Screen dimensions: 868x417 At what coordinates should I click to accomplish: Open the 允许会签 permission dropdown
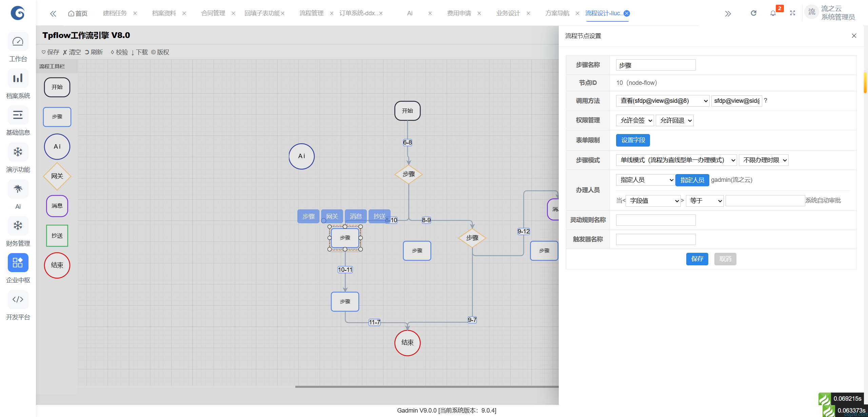coord(635,120)
